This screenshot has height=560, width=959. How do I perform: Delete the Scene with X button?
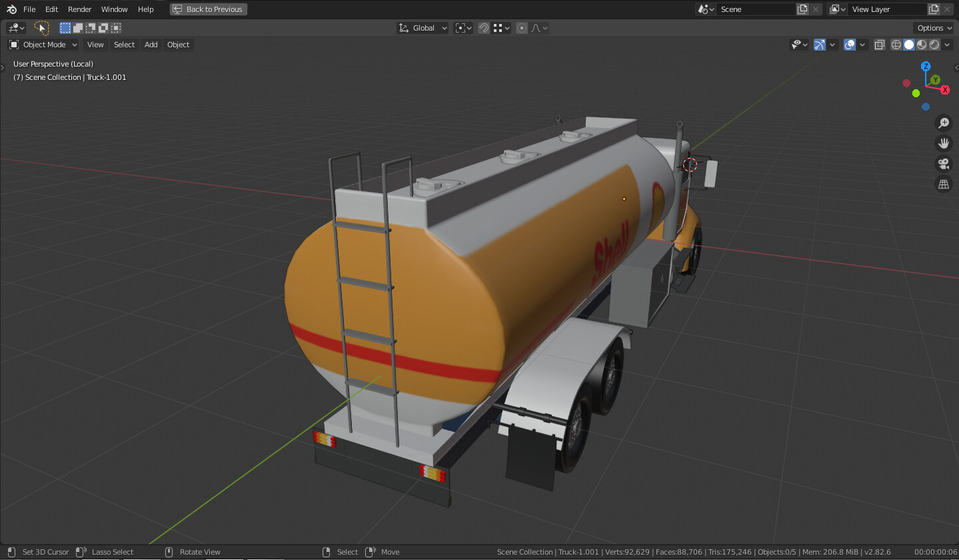tap(816, 9)
